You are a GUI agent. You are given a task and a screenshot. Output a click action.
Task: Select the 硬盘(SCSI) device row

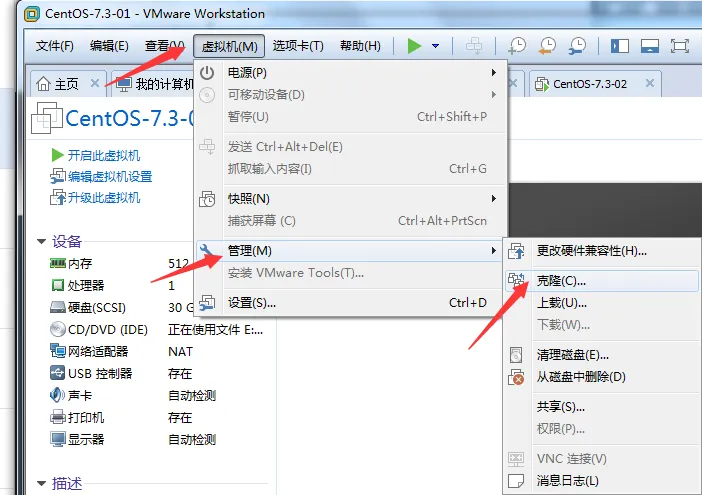point(121,307)
